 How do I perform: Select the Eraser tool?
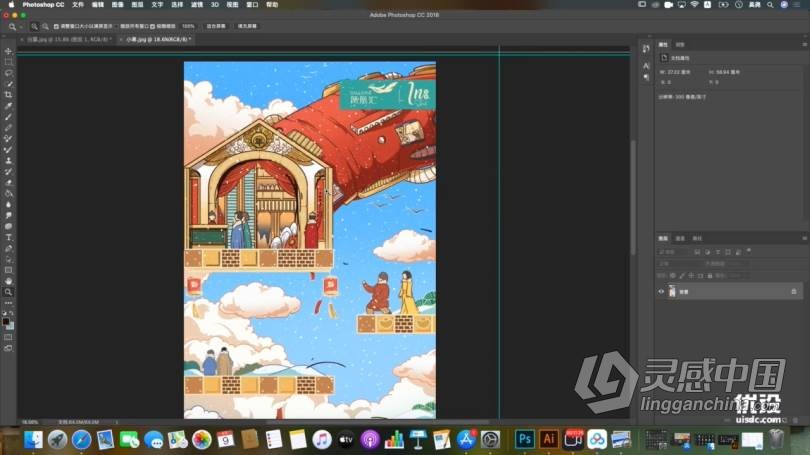(8, 182)
